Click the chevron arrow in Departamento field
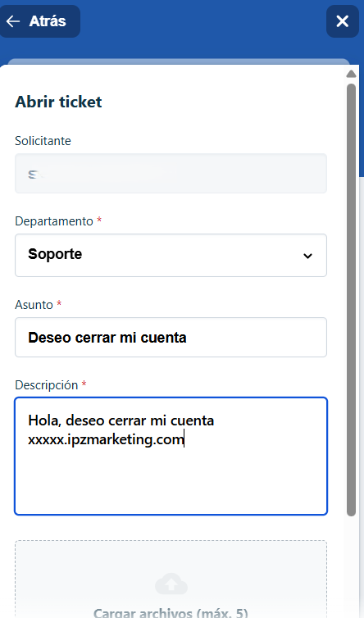The image size is (364, 618). (307, 256)
